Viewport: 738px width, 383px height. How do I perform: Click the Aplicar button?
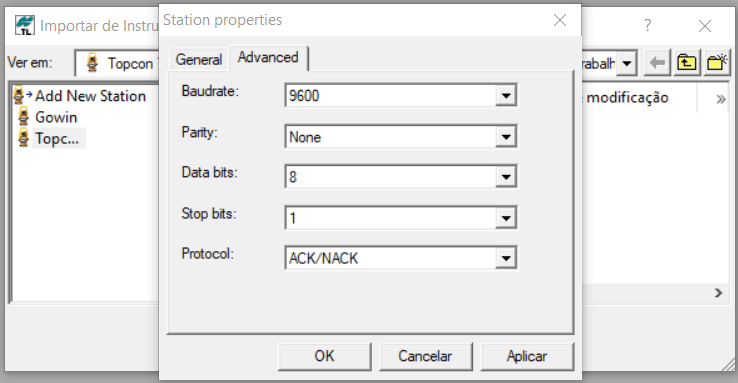(527, 356)
